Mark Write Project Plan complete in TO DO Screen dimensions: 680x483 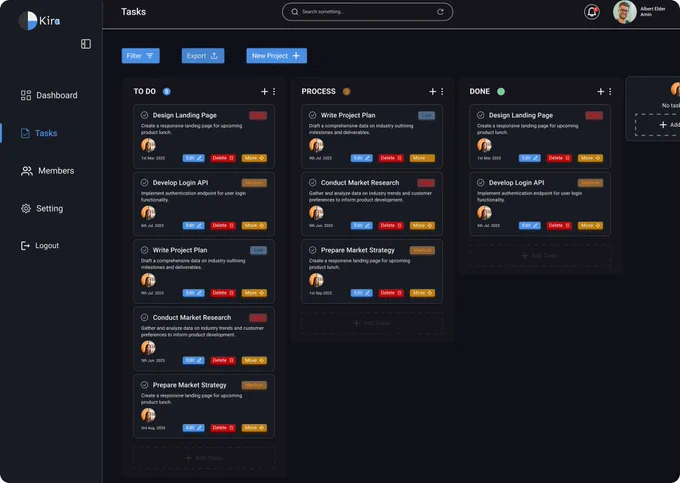pyautogui.click(x=144, y=250)
